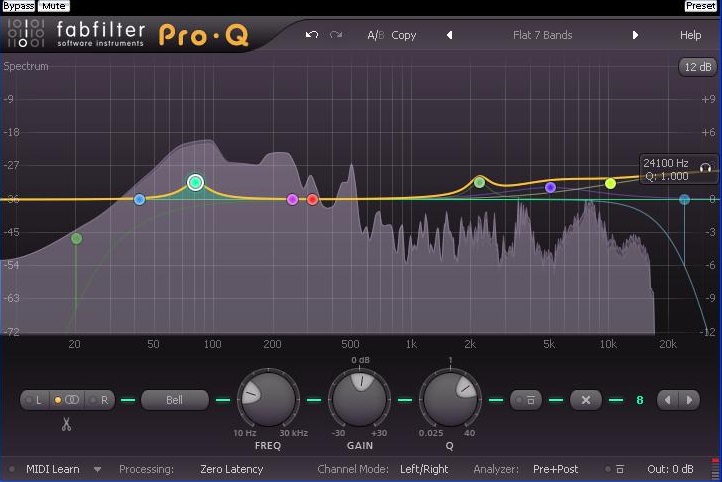722x482 pixels.
Task: Click the Spectrum label
Action: pyautogui.click(x=26, y=66)
